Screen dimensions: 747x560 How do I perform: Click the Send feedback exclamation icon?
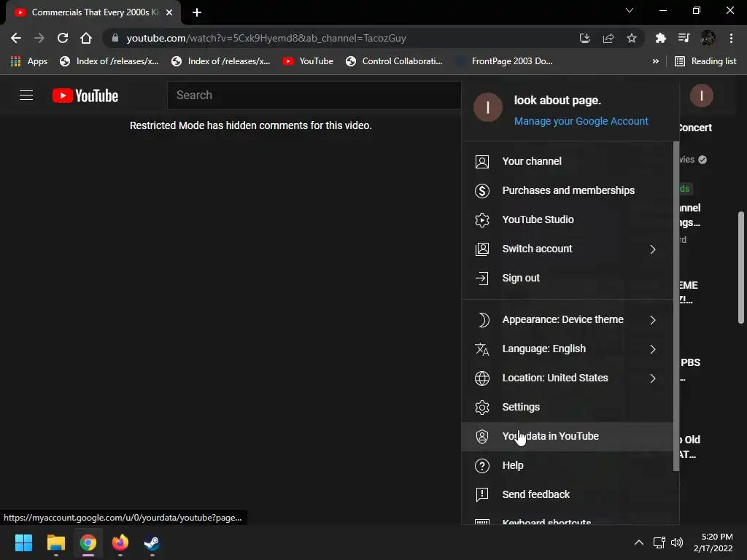481,495
